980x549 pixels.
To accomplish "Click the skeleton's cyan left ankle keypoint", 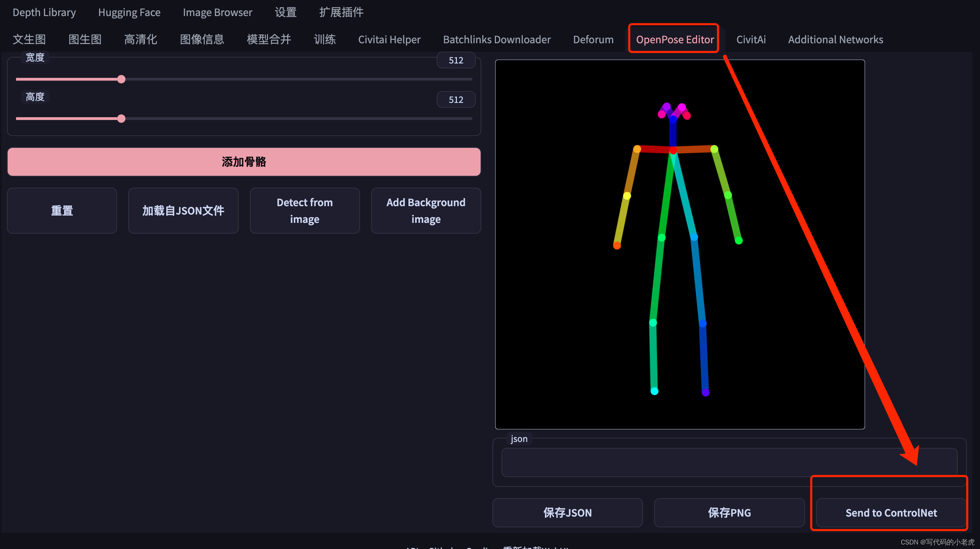I will [654, 391].
